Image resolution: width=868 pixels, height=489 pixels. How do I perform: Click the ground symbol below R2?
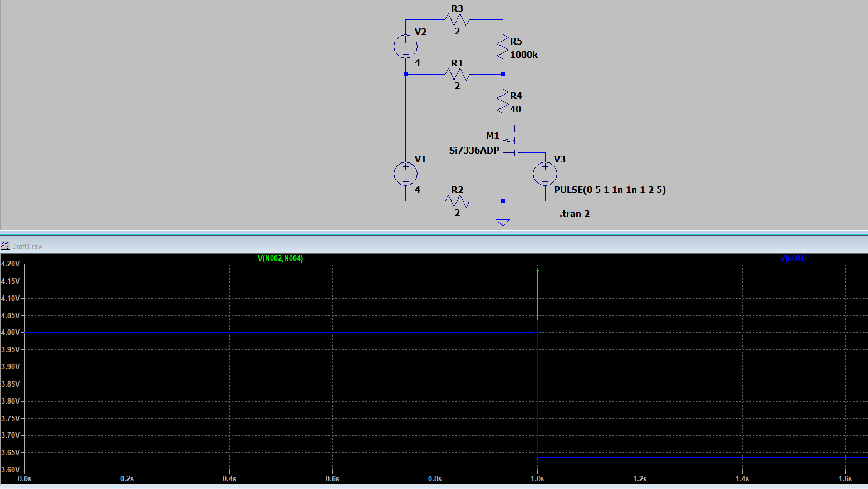click(x=503, y=222)
